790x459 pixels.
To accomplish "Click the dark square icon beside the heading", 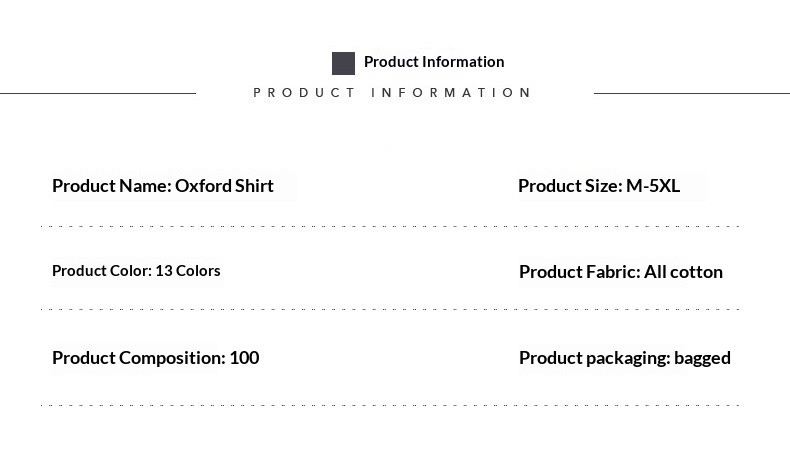I will coord(343,63).
